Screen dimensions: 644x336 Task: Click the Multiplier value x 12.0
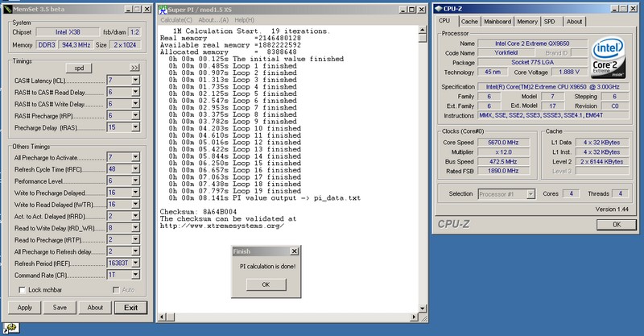pos(504,151)
